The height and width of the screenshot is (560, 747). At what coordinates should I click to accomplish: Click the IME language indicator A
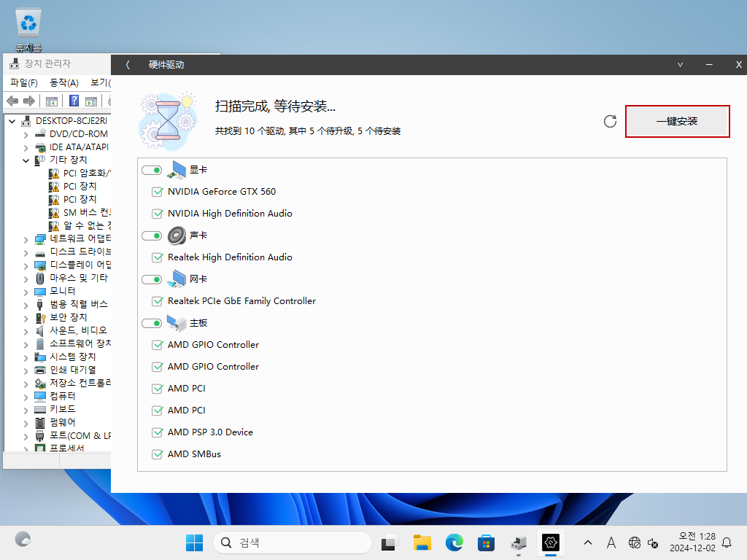pos(611,542)
